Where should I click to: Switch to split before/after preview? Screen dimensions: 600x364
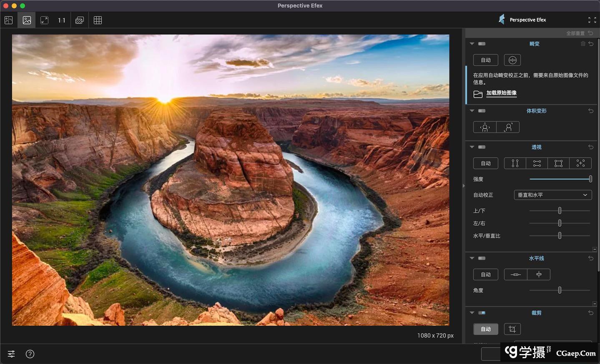[8, 20]
